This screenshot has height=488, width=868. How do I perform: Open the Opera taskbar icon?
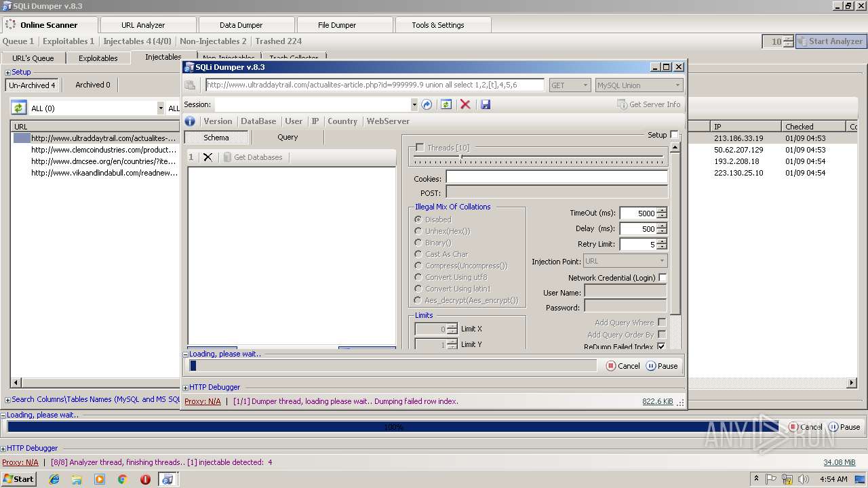145,479
